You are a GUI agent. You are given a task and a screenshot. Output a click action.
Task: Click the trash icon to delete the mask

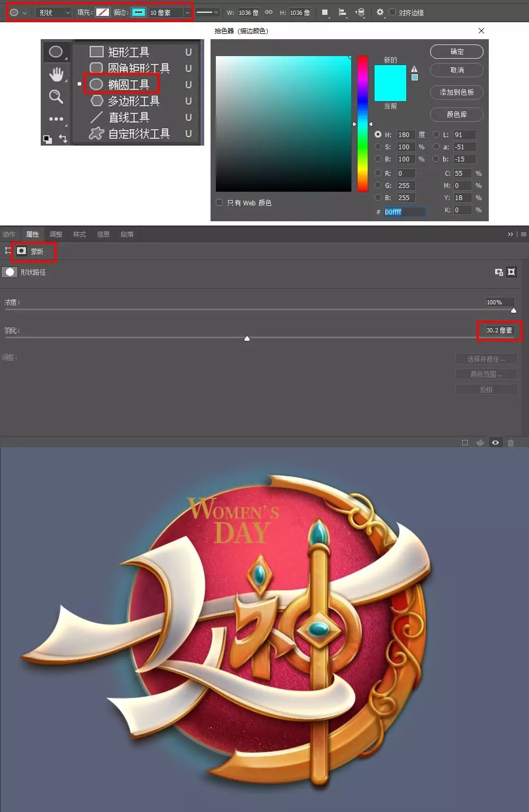click(x=510, y=443)
